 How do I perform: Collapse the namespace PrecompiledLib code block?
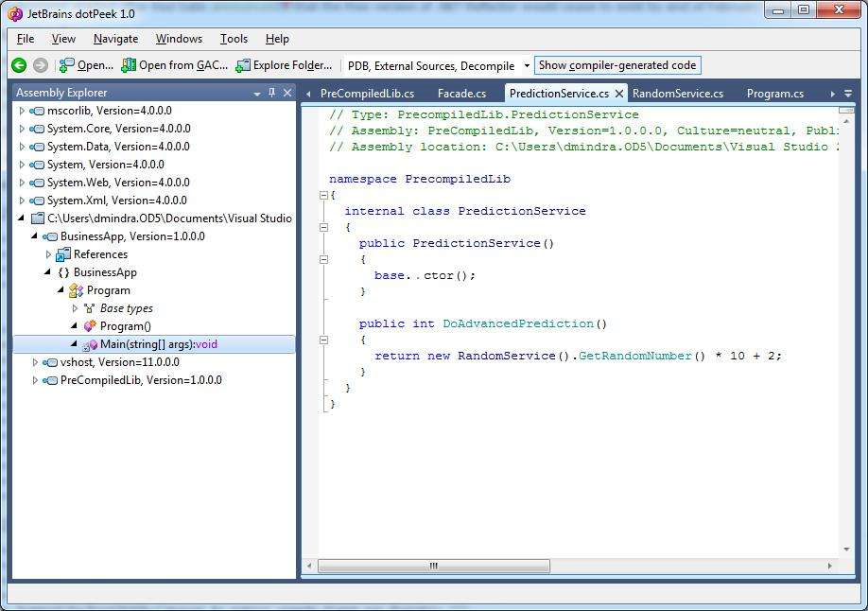click(x=323, y=195)
